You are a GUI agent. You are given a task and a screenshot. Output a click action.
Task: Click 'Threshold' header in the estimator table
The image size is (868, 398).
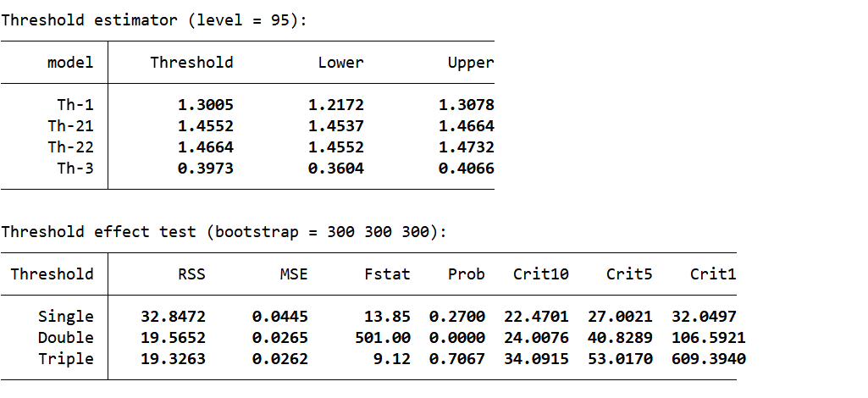click(x=191, y=63)
